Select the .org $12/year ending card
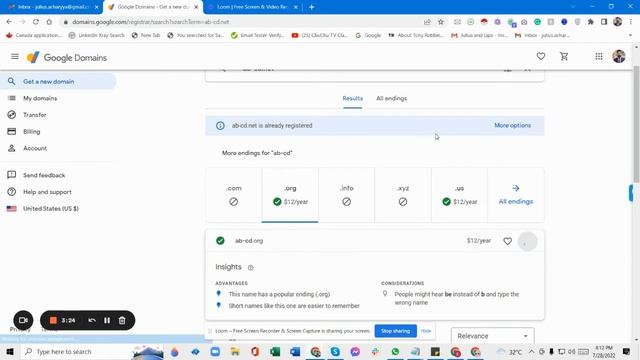 coord(290,195)
